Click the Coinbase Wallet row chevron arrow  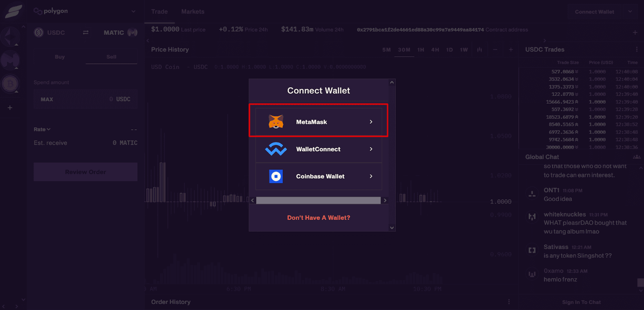pyautogui.click(x=371, y=176)
